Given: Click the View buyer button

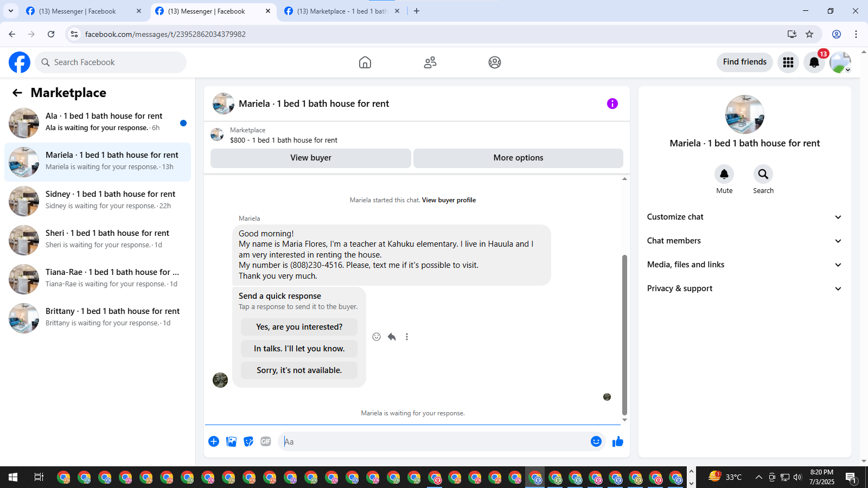Looking at the screenshot, I should click(x=311, y=158).
